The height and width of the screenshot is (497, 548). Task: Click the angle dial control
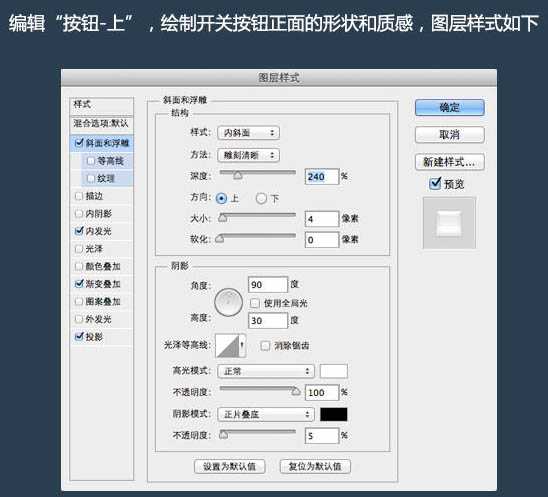[229, 302]
